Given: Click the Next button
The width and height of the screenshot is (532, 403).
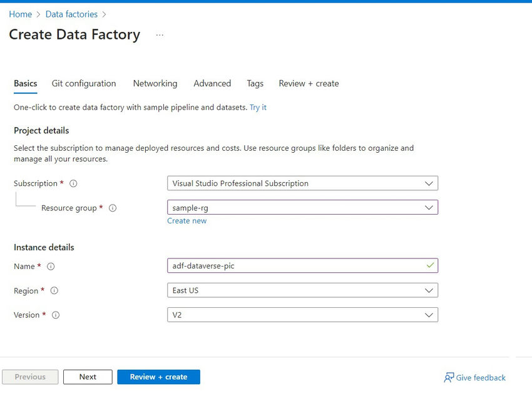Looking at the screenshot, I should point(88,377).
